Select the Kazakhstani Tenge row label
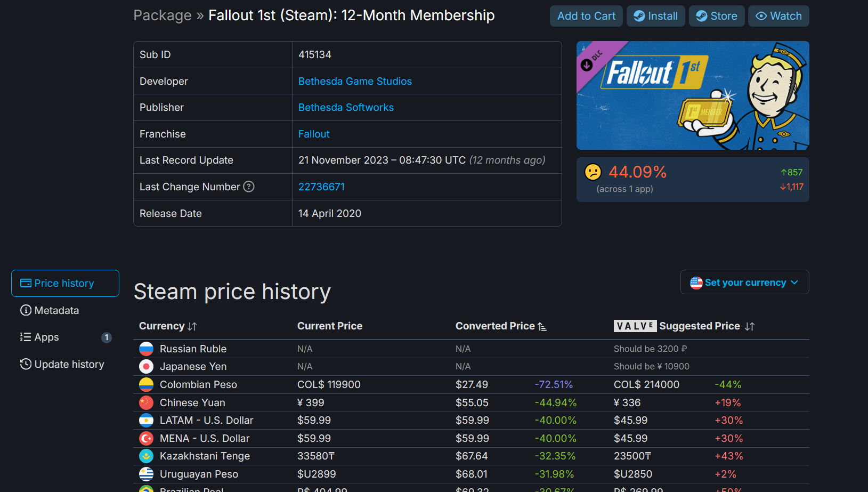Image resolution: width=868 pixels, height=492 pixels. pyautogui.click(x=205, y=456)
